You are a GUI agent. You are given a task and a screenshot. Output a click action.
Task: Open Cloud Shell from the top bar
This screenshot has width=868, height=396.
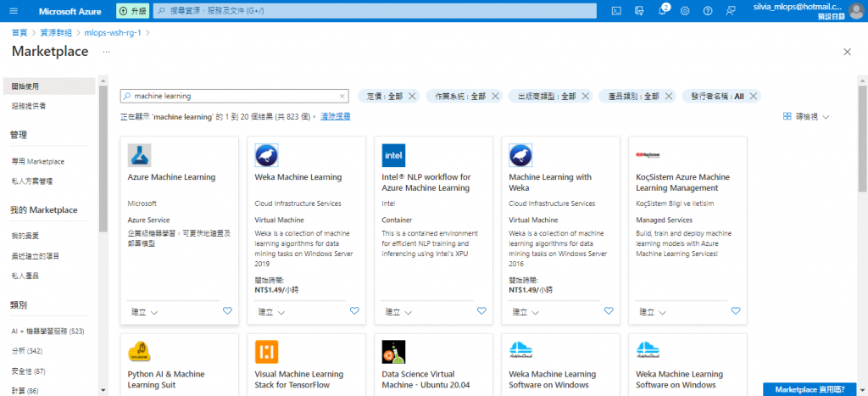click(615, 11)
